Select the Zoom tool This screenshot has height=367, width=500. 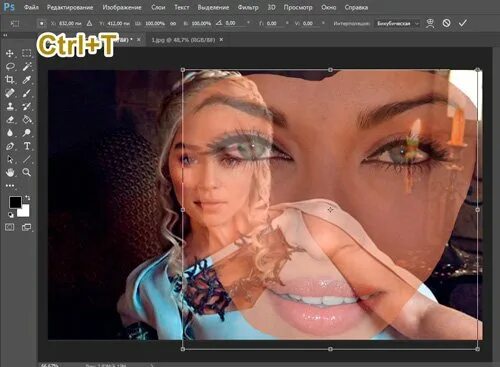pos(27,172)
